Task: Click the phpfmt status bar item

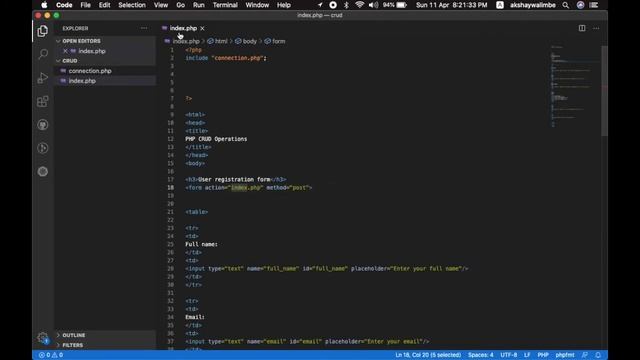Action: click(565, 355)
